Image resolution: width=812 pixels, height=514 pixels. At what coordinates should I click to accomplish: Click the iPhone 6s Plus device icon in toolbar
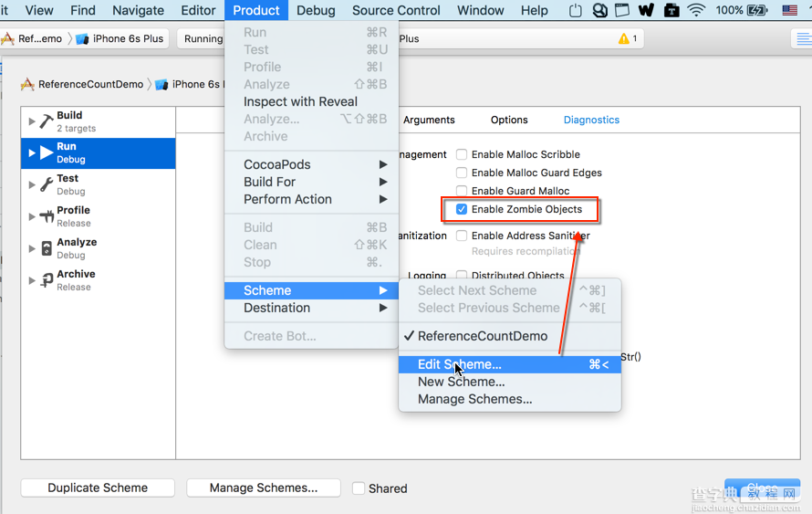pyautogui.click(x=82, y=39)
